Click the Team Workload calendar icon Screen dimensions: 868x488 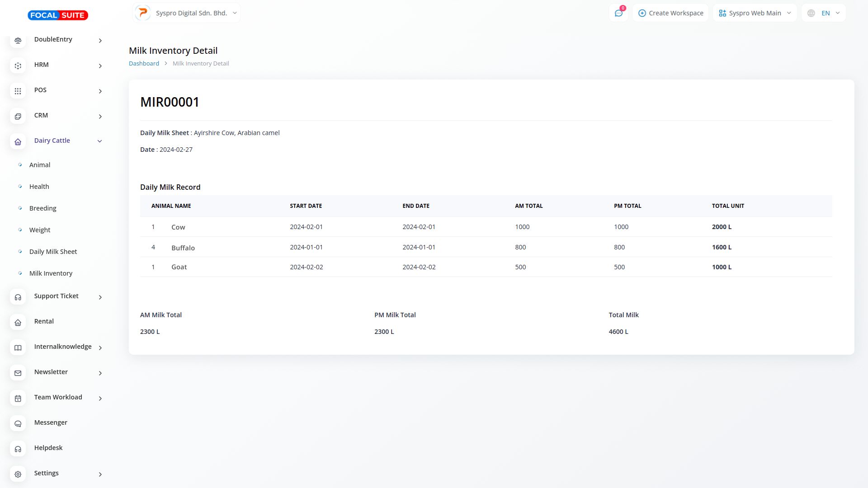click(x=18, y=398)
